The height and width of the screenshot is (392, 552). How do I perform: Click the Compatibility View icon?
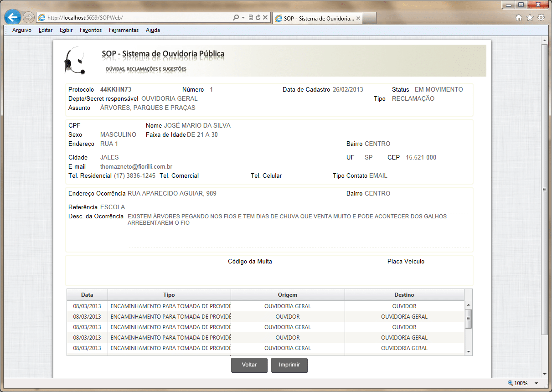pyautogui.click(x=251, y=18)
